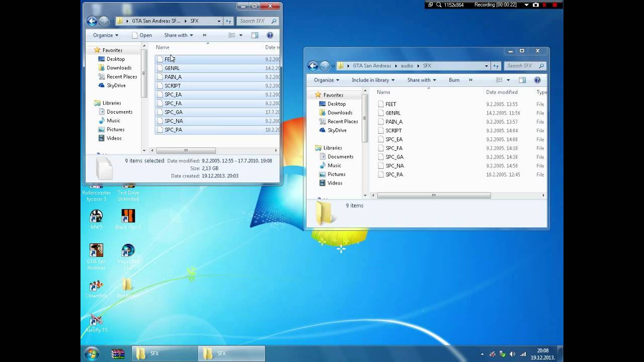Open Share with in audio SFX window
644x362 pixels.
pos(422,80)
